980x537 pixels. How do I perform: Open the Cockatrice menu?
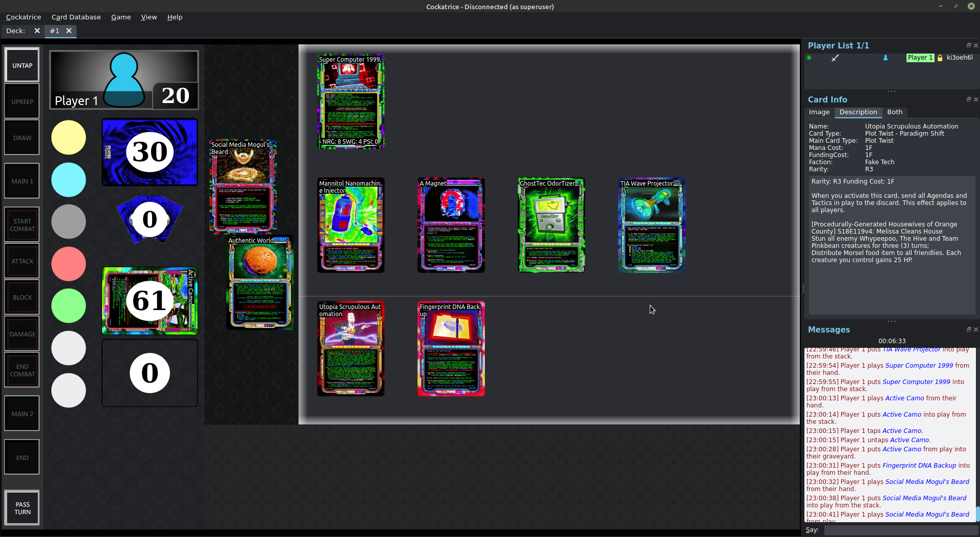coord(23,17)
